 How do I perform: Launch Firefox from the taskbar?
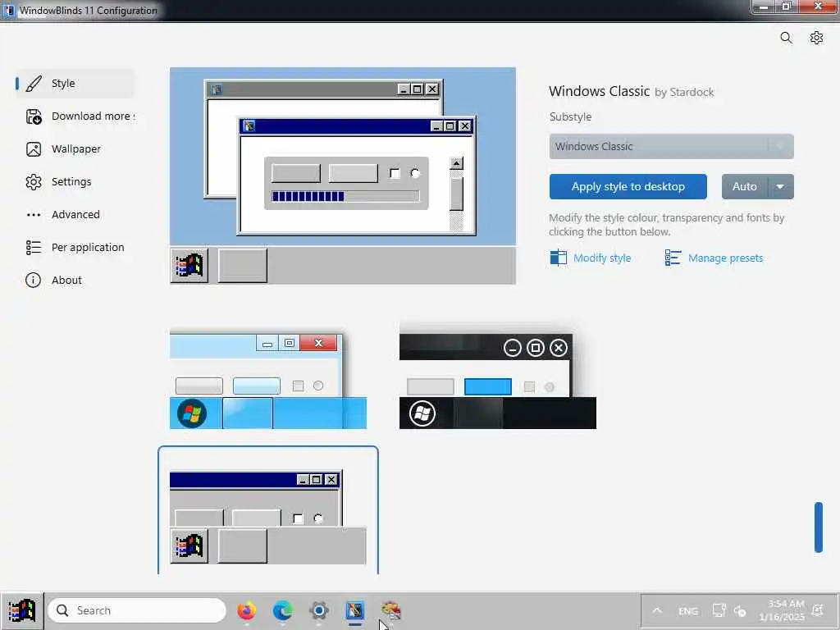coord(246,610)
